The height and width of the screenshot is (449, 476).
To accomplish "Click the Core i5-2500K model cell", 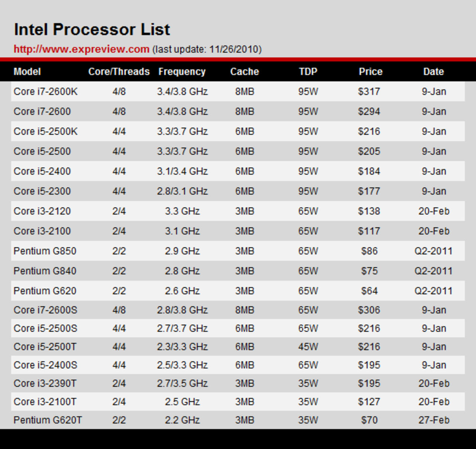I will click(x=45, y=131).
